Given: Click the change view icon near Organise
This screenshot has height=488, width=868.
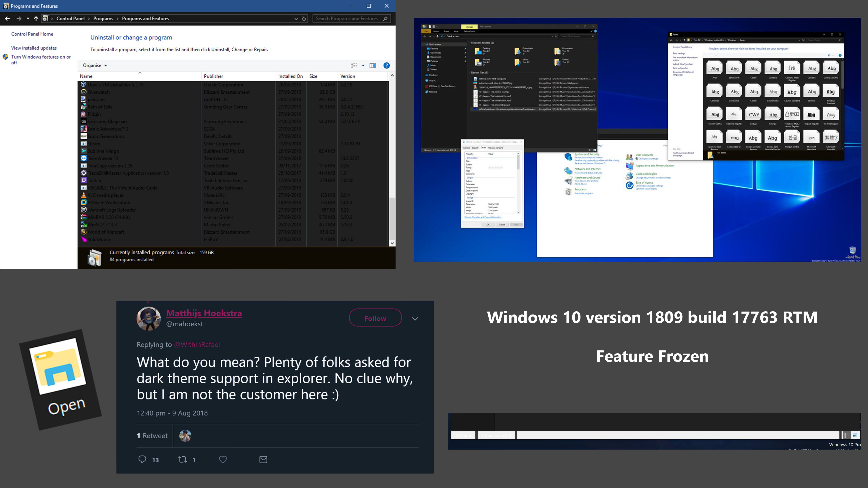Looking at the screenshot, I should 354,65.
